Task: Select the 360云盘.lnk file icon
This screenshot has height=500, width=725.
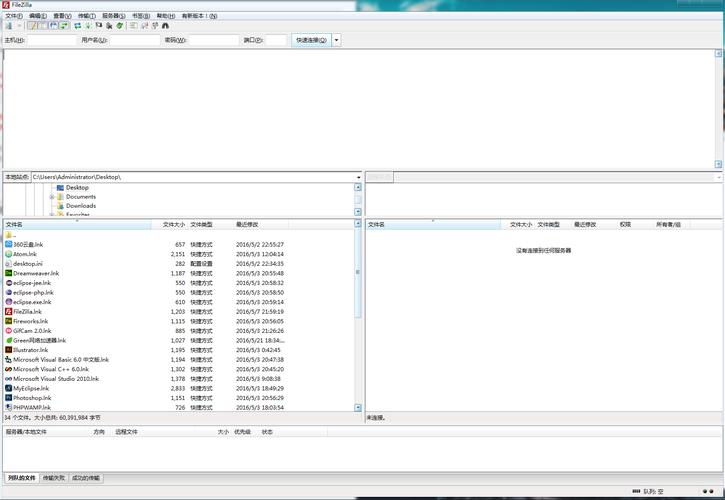Action: coord(8,244)
